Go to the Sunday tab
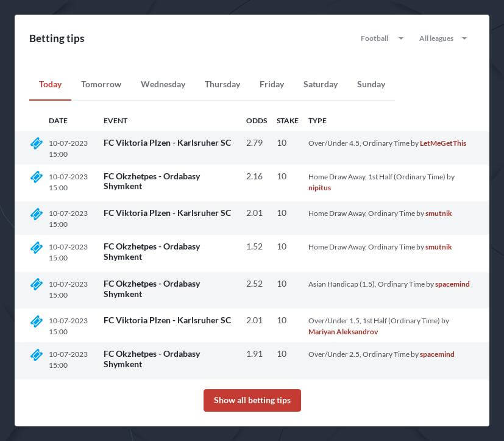The height and width of the screenshot is (441, 504). click(x=371, y=84)
